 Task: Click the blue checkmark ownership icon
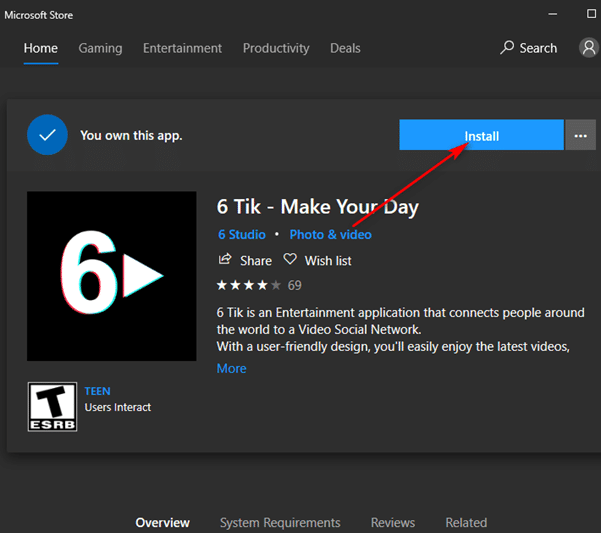48,134
